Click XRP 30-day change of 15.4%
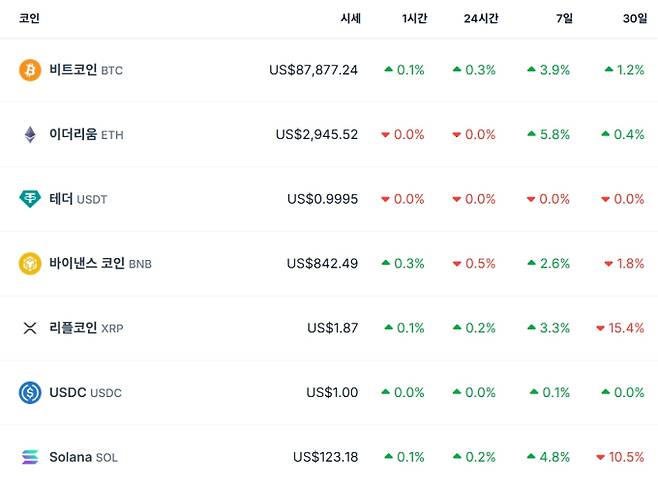This screenshot has height=486, width=658. [625, 328]
